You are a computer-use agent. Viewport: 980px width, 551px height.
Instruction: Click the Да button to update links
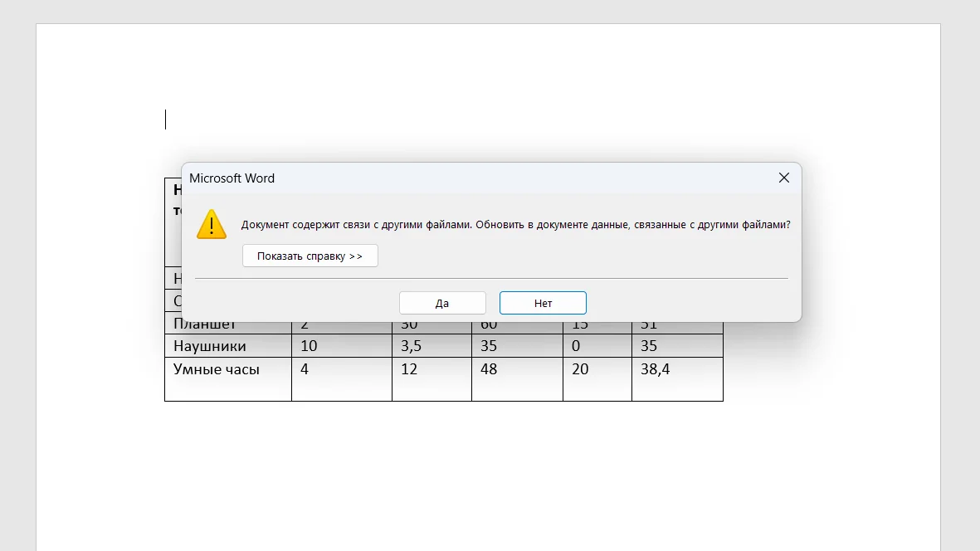click(442, 303)
